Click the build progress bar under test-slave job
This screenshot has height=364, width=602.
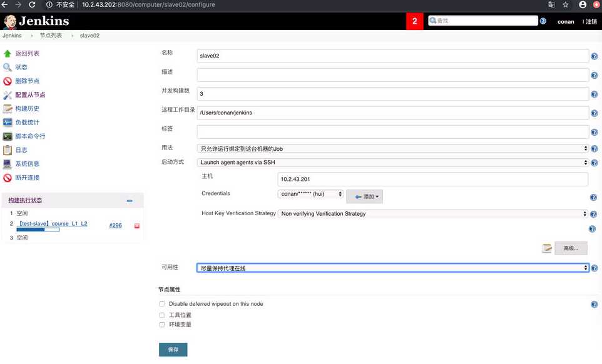tap(38, 230)
